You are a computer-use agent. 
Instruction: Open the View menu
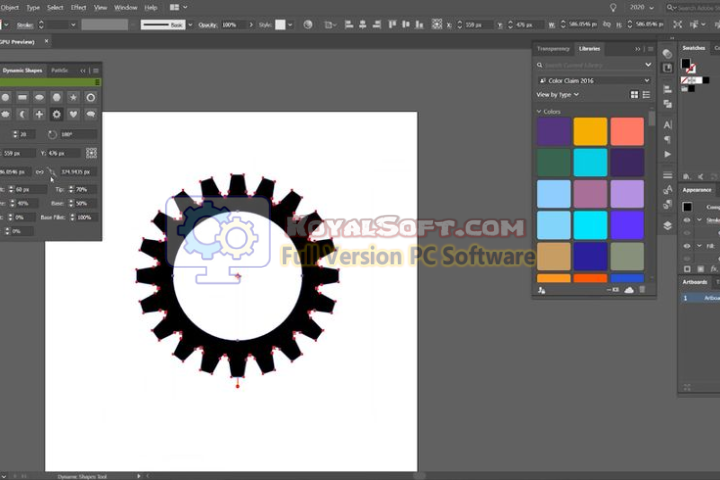100,7
